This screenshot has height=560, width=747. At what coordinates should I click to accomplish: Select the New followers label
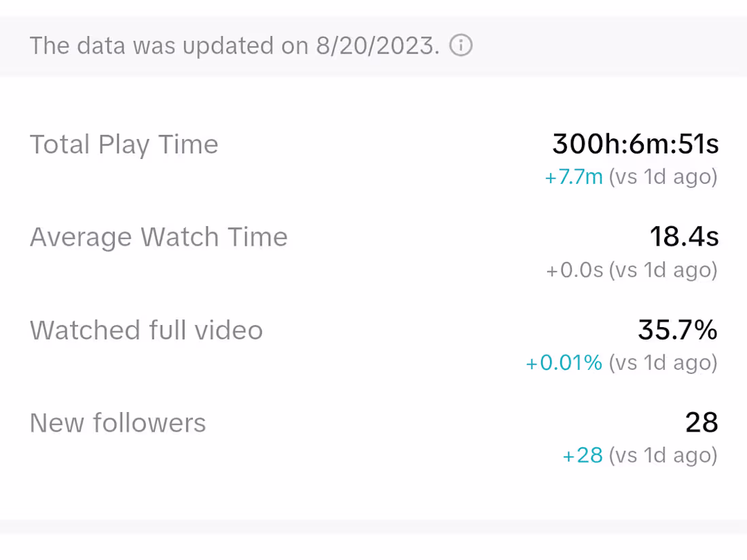(x=118, y=423)
